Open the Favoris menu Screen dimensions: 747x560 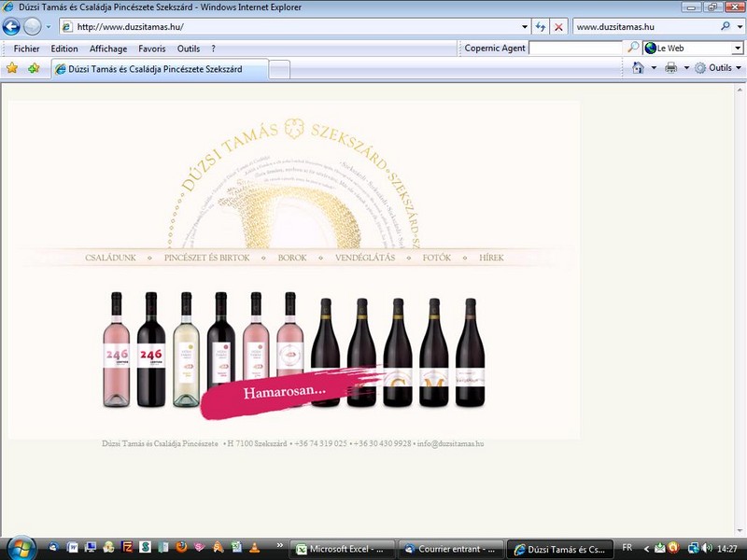(x=152, y=49)
